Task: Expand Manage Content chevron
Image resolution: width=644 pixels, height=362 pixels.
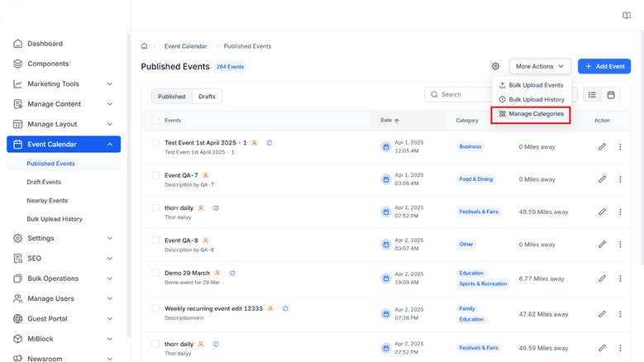Action: pyautogui.click(x=110, y=104)
